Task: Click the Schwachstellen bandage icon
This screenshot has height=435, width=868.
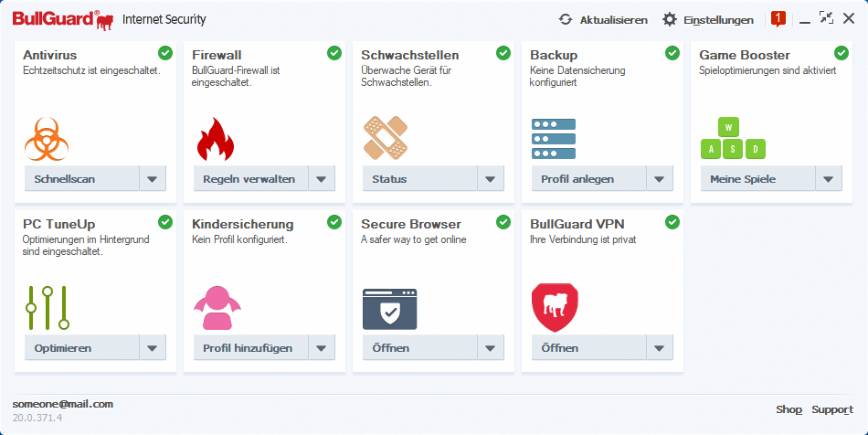Action: pyautogui.click(x=385, y=138)
